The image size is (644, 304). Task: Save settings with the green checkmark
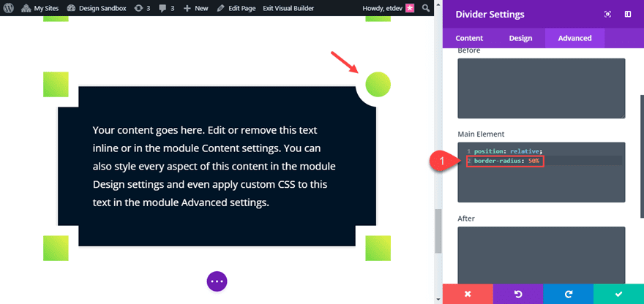point(618,294)
